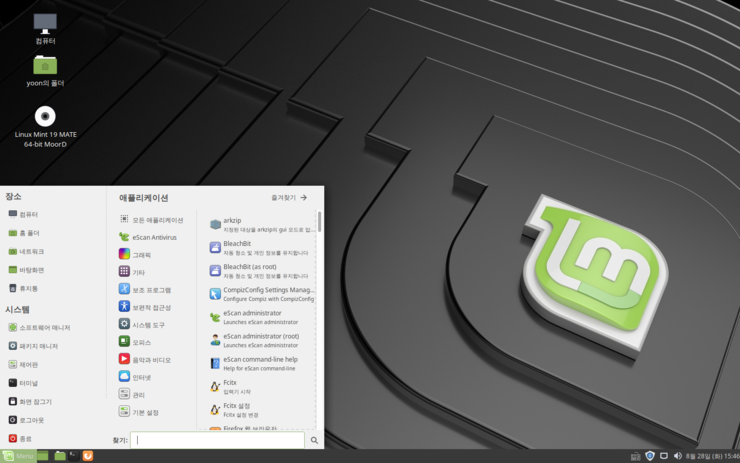Open the volume speaker tray icon
This screenshot has height=463, width=740.
coord(678,456)
